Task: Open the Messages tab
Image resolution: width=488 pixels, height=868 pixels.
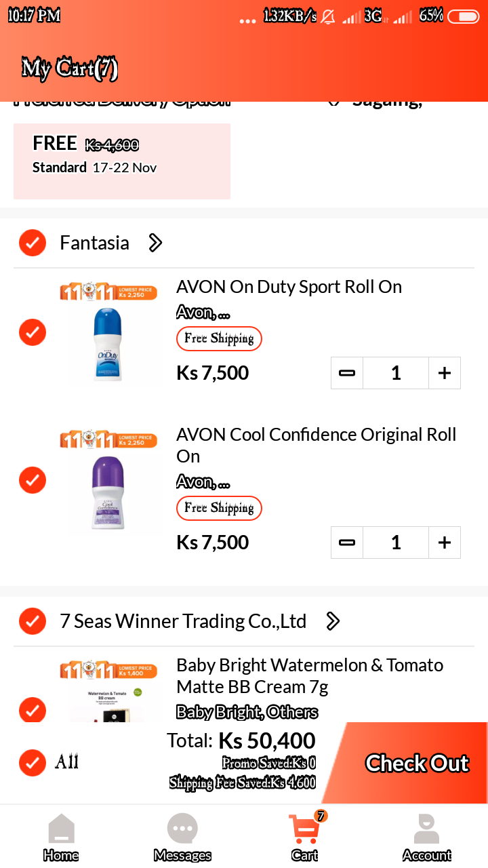Action: click(x=182, y=837)
